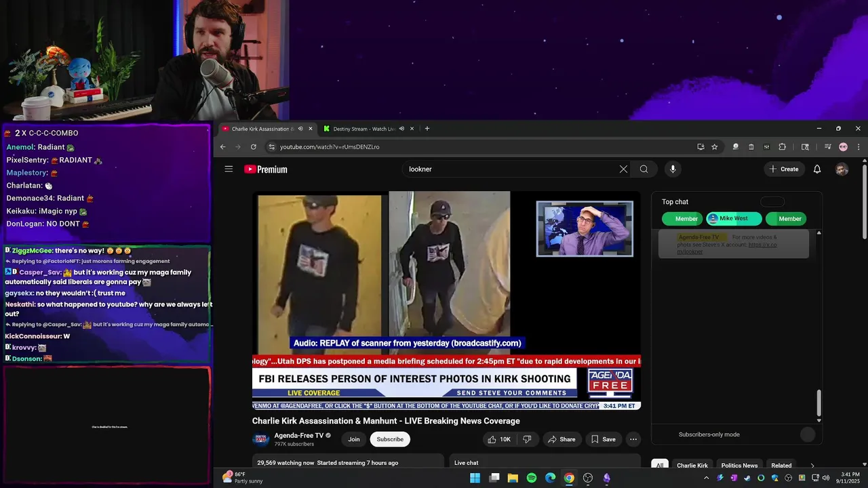This screenshot has width=868, height=488.
Task: Open Chrome extensions puzzle icon
Action: click(x=782, y=146)
